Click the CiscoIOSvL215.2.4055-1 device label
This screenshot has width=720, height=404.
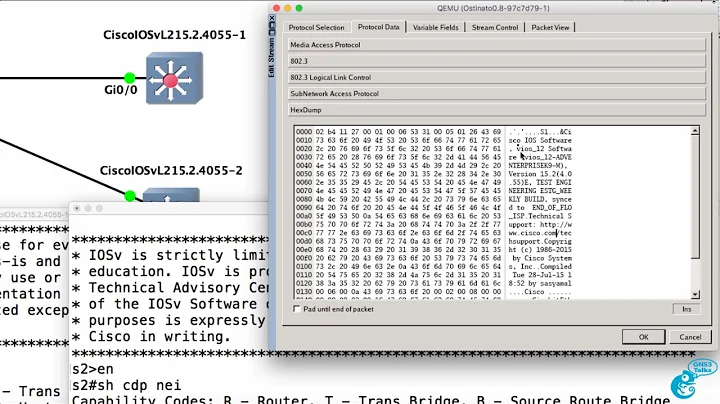[x=174, y=35]
